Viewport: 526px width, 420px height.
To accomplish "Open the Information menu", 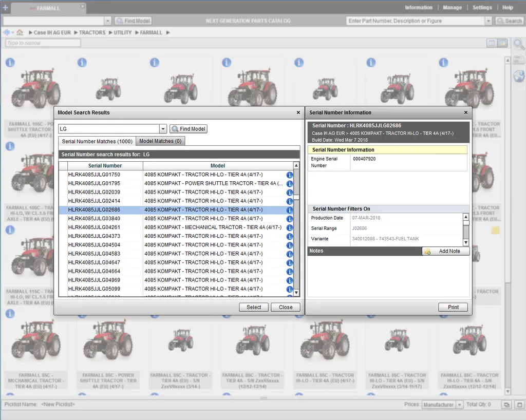I will point(419,7).
